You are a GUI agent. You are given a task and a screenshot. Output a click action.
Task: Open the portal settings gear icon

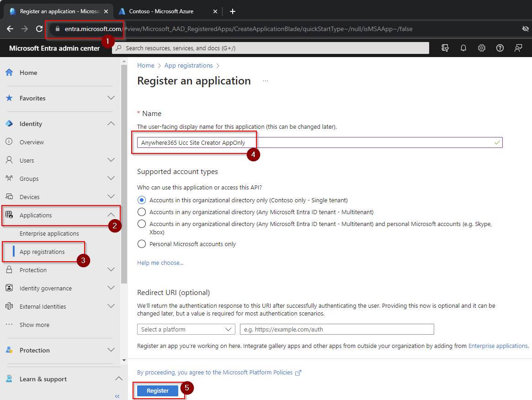(x=481, y=48)
